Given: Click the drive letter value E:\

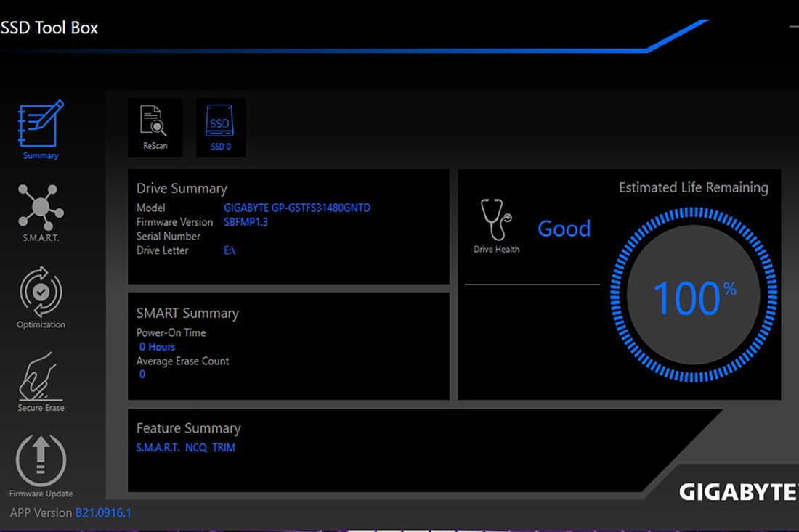Looking at the screenshot, I should point(230,250).
